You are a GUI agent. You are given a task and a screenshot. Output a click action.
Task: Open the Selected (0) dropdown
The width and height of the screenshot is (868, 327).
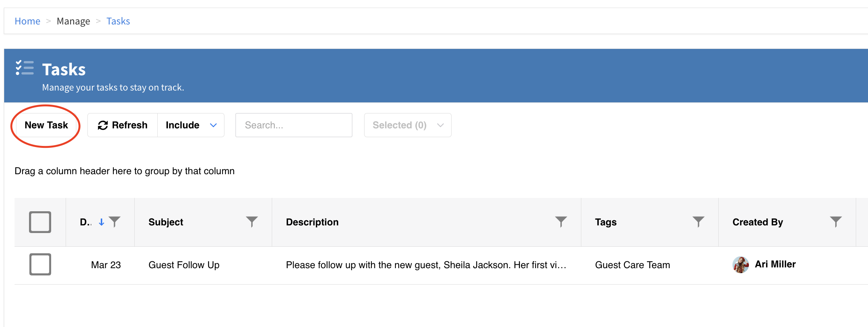coord(407,125)
